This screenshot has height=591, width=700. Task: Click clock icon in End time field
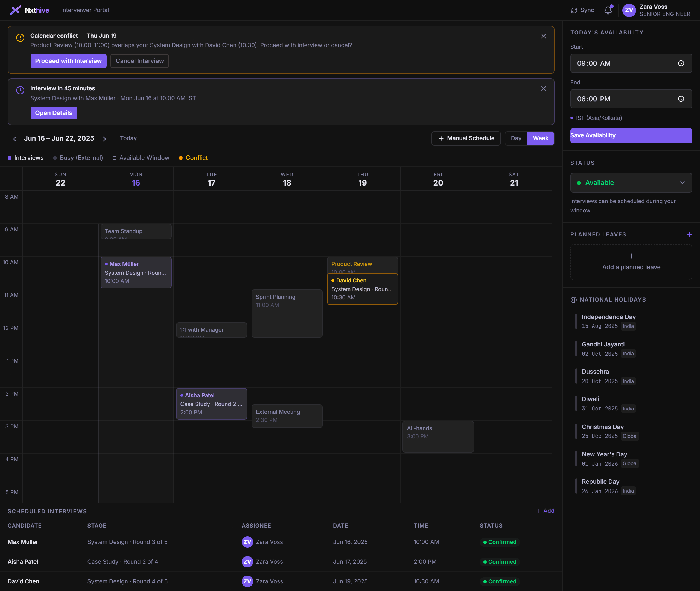(x=681, y=99)
